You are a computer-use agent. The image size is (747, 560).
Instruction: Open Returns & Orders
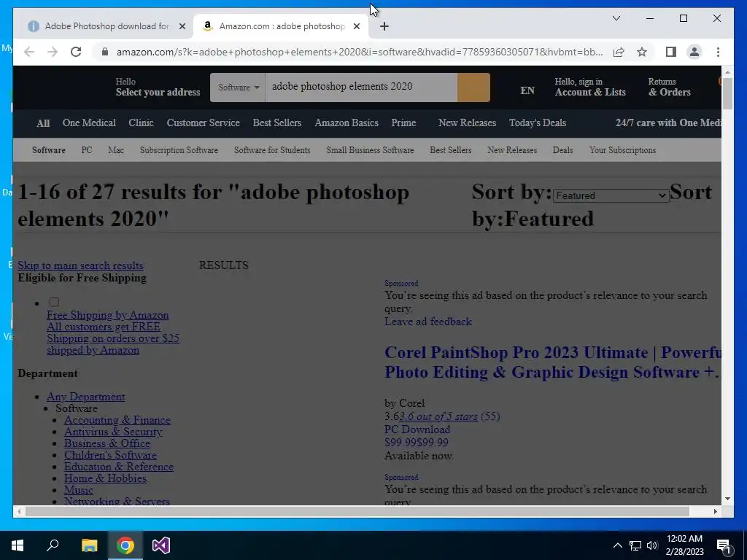click(x=670, y=87)
